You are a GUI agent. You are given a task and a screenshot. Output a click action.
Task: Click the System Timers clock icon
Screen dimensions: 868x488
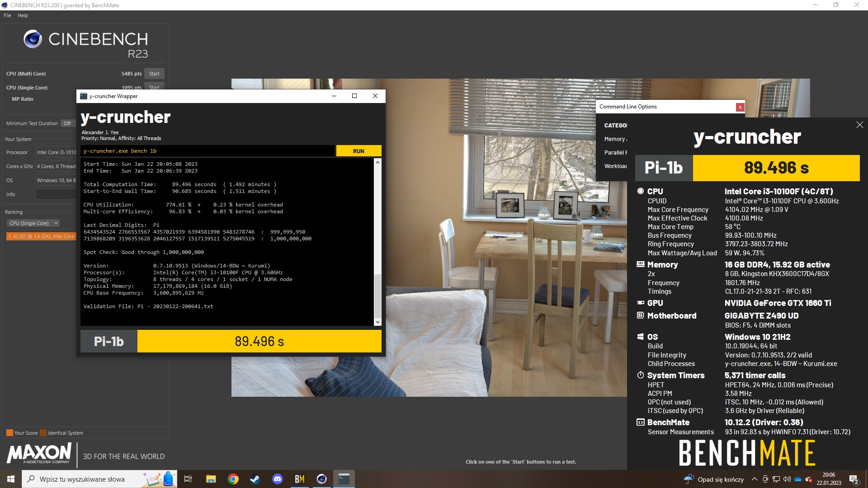pyautogui.click(x=641, y=375)
